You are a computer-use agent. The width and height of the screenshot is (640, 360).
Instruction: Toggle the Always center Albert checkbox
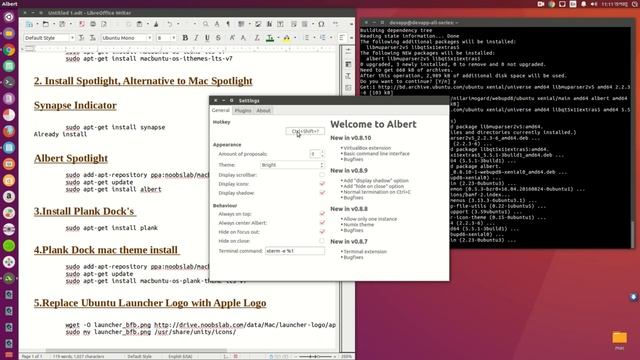322,223
